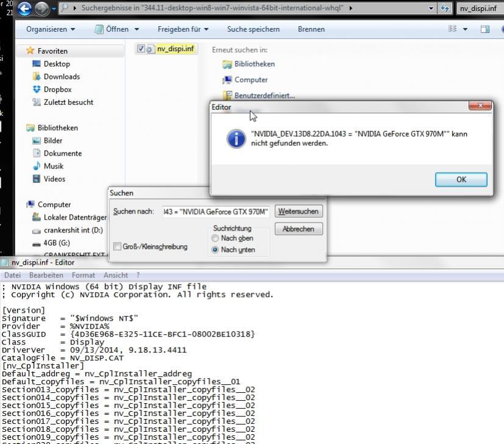Click Abbrechen in the Suchen dialog

pos(298,229)
